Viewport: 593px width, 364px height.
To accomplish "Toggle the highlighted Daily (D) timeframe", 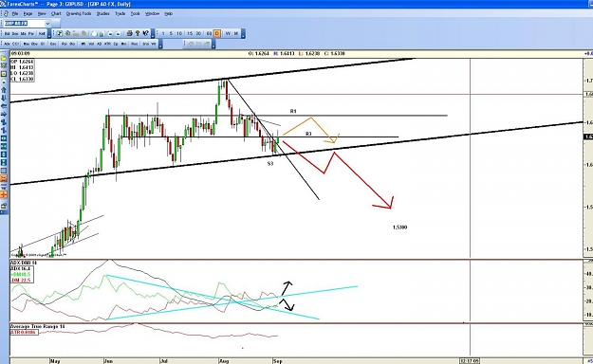I will [217, 33].
